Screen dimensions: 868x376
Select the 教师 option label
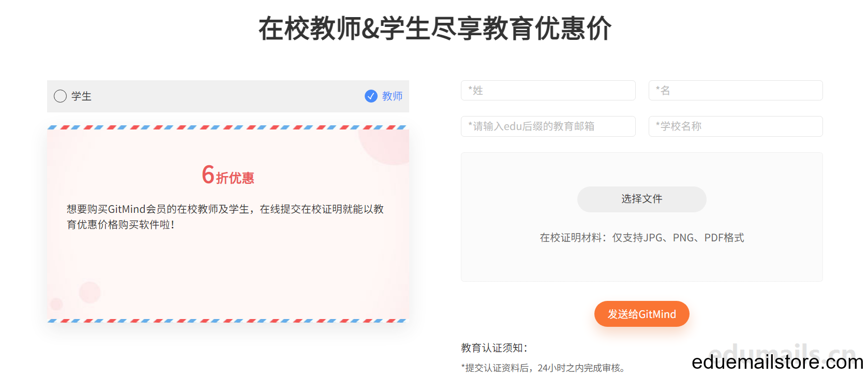[392, 96]
